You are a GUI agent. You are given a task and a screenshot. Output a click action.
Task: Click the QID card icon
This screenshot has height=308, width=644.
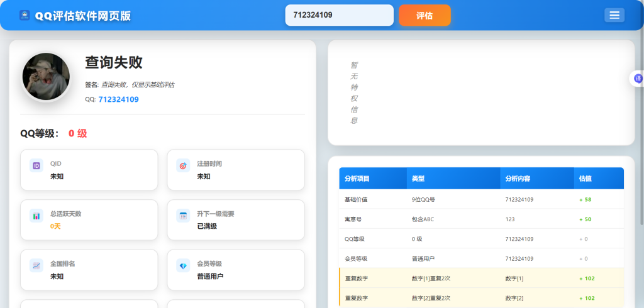click(36, 165)
